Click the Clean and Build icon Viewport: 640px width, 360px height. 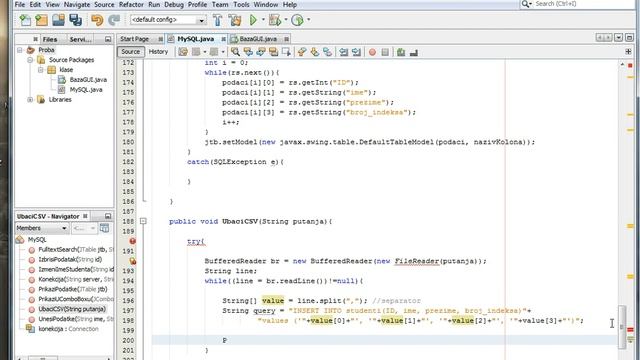(235, 20)
